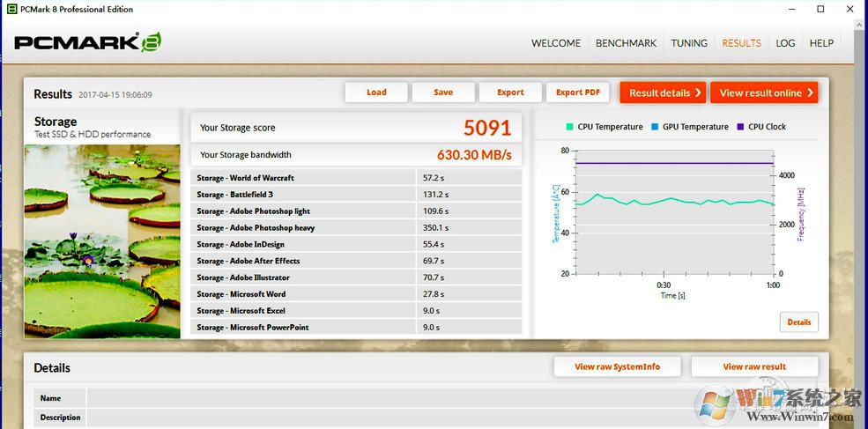Open View result online

(x=764, y=92)
